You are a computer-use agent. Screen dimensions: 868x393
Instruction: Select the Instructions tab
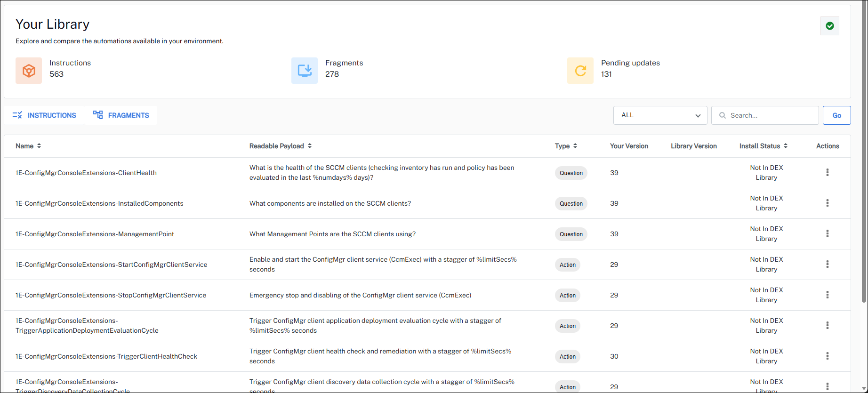(44, 115)
